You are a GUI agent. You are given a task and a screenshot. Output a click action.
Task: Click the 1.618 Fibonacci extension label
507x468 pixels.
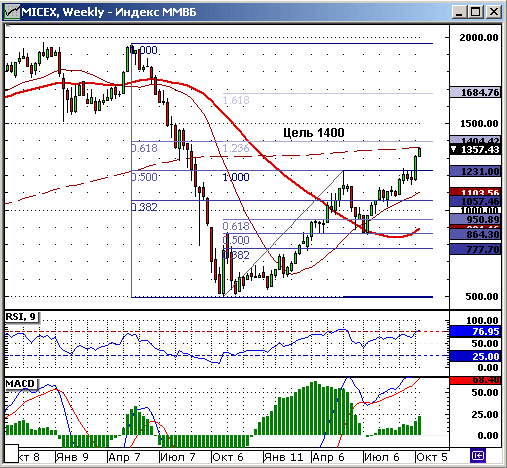[236, 100]
